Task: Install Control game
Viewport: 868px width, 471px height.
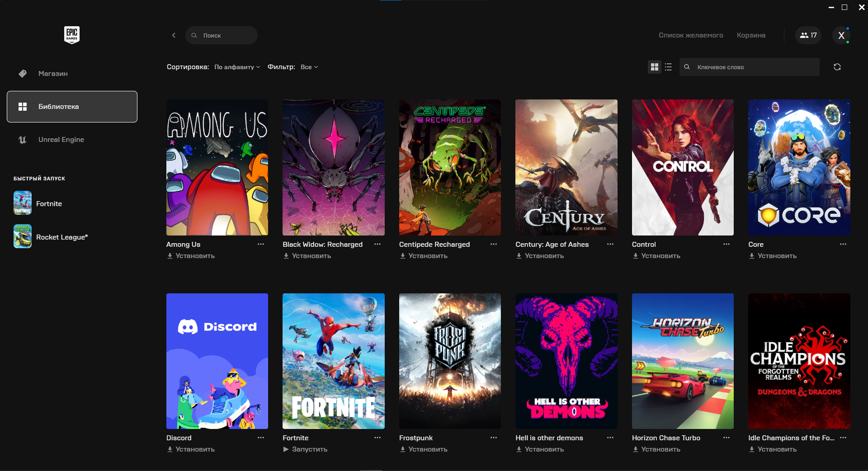Action: pyautogui.click(x=656, y=256)
